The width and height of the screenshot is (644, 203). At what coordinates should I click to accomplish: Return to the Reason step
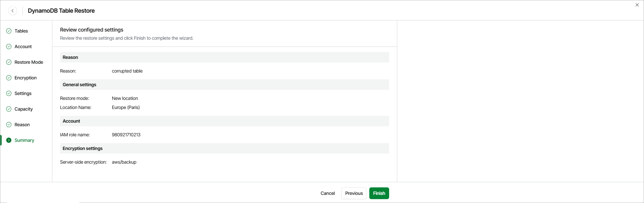[x=22, y=125]
